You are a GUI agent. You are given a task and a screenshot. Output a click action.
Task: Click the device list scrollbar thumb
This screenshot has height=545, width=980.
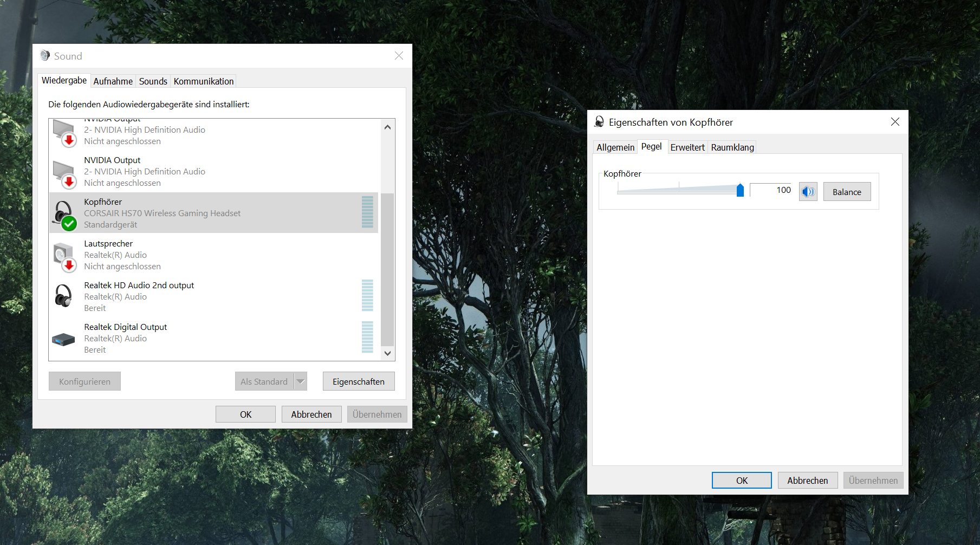click(x=387, y=269)
